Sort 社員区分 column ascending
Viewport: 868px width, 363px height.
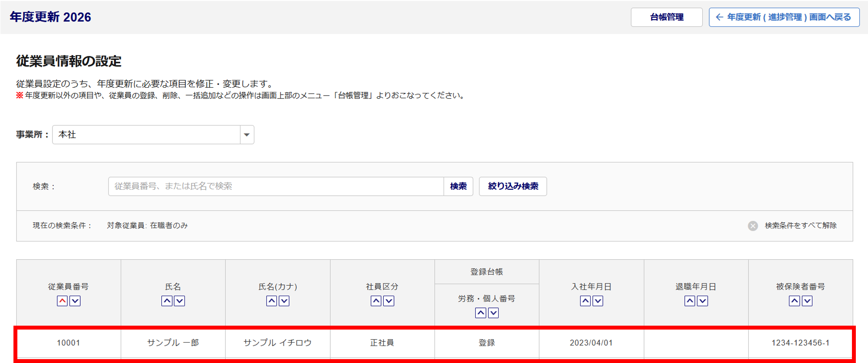(376, 301)
